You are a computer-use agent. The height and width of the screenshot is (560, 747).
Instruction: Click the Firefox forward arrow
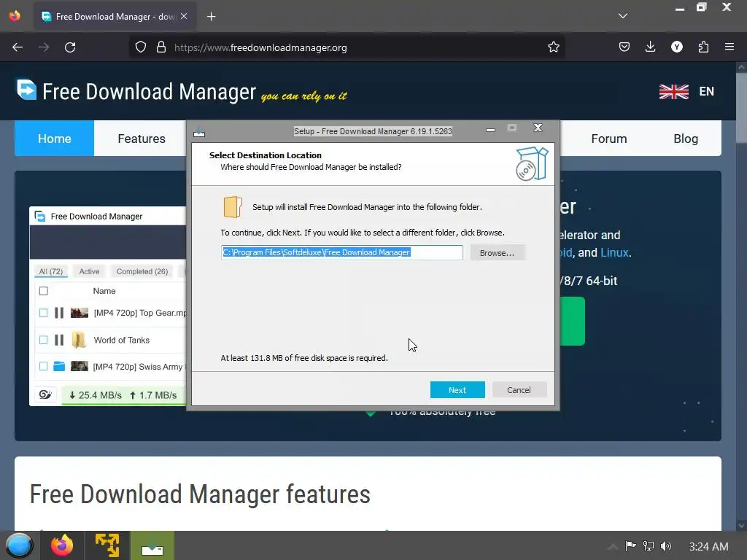click(x=44, y=47)
